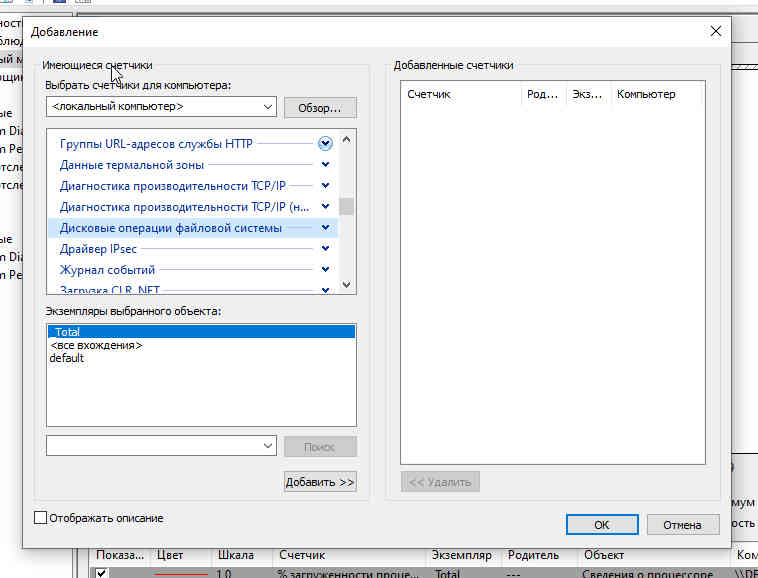The height and width of the screenshot is (578, 758).
Task: Click the Добавить >> button
Action: [x=320, y=482]
